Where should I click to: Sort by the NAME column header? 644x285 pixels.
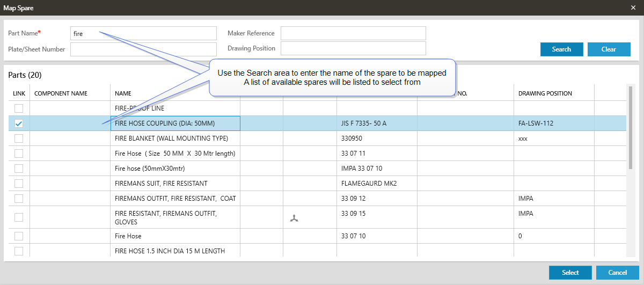click(x=123, y=93)
